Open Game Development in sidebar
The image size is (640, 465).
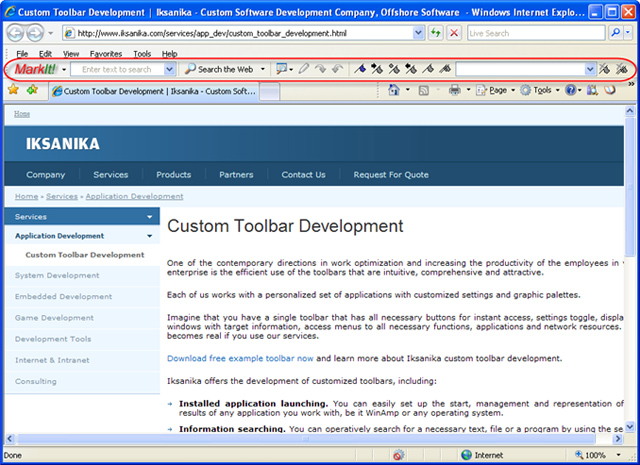click(54, 318)
